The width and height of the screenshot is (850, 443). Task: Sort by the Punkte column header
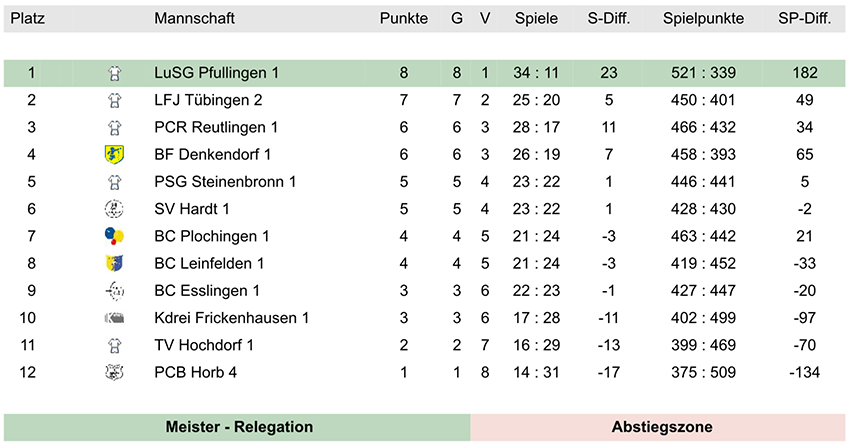(x=404, y=18)
